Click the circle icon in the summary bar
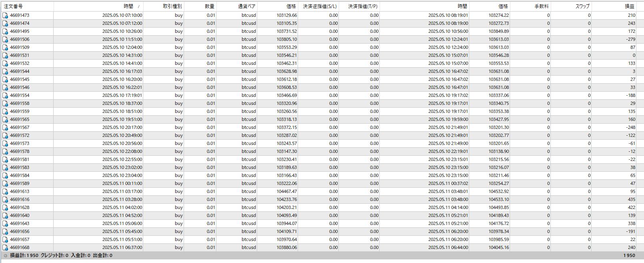This screenshot has height=263, width=644. pos(5,255)
